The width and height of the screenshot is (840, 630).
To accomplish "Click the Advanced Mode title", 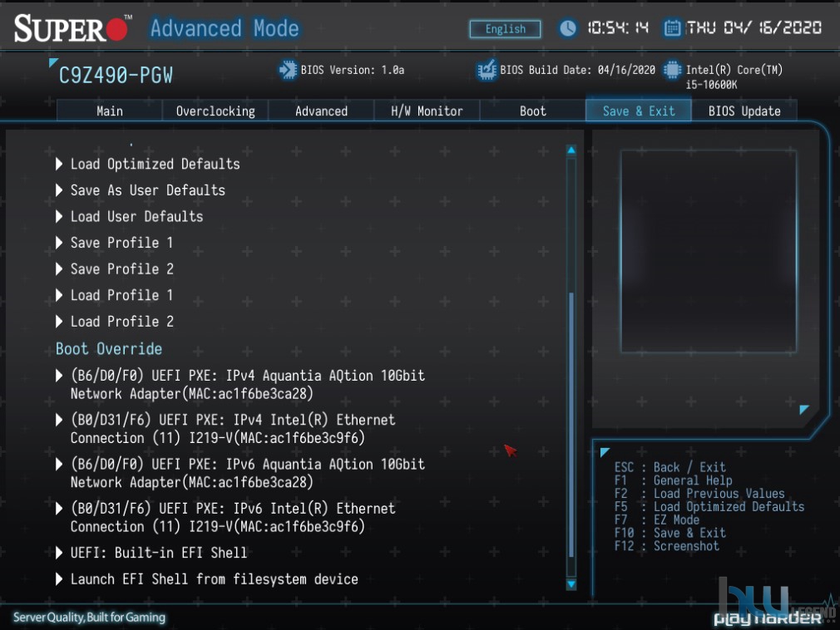I will tap(225, 28).
